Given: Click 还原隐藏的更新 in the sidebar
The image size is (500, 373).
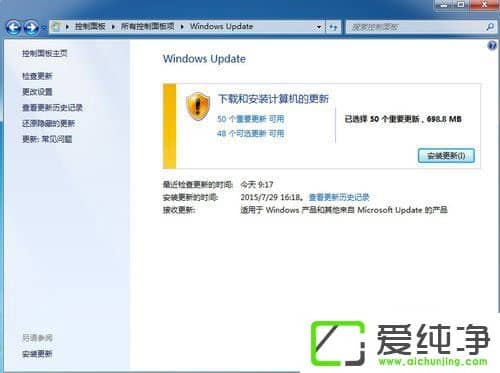Looking at the screenshot, I should coord(48,123).
